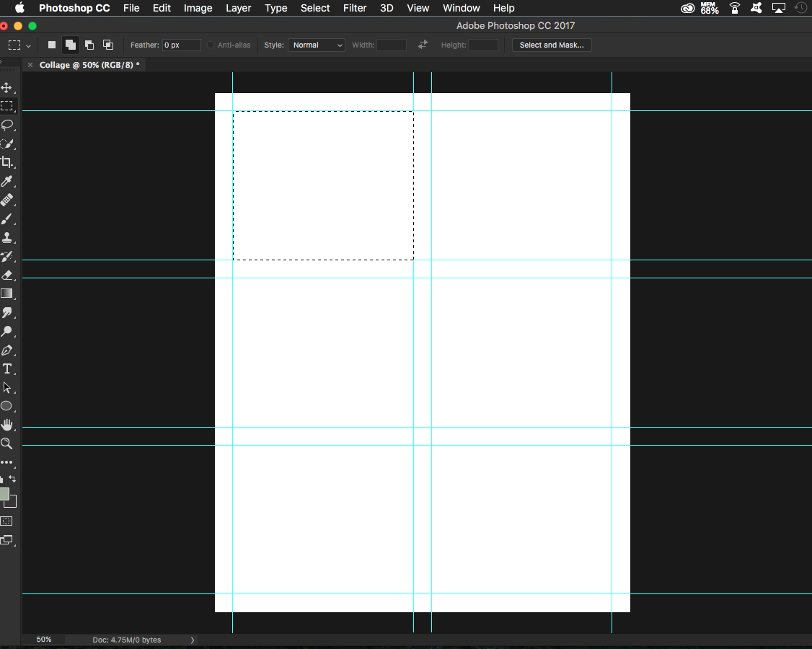Reset default foreground and background colors
The image size is (812, 649).
tap(1, 480)
